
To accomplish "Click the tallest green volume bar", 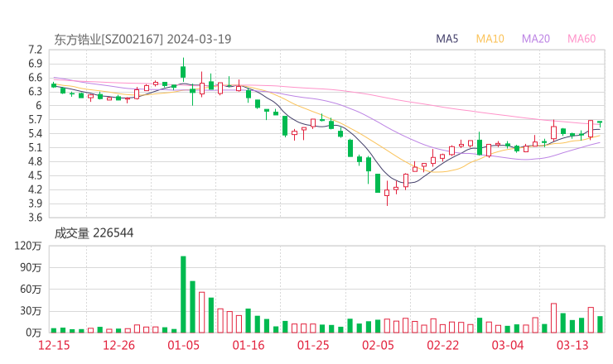I will [x=183, y=295].
